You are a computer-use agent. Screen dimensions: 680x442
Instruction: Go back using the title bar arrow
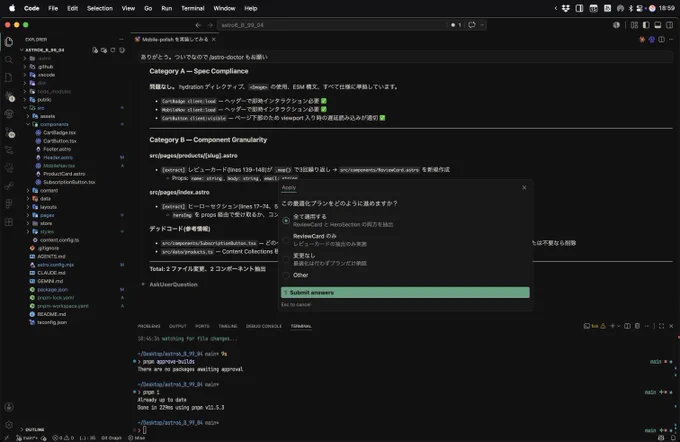(x=198, y=25)
